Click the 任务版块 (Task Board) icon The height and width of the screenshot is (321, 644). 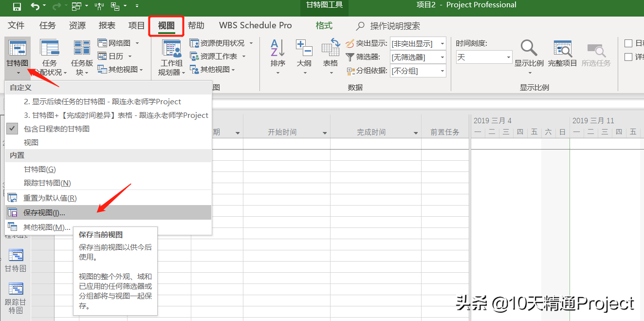(x=82, y=48)
